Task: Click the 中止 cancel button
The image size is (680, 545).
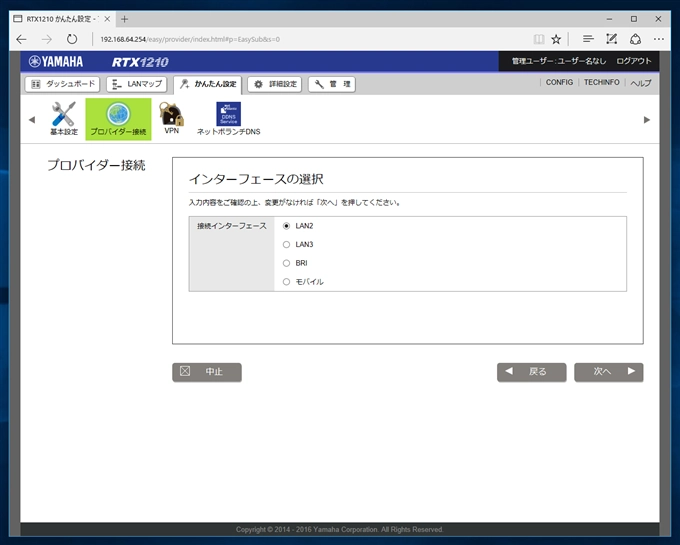Action: click(x=207, y=372)
